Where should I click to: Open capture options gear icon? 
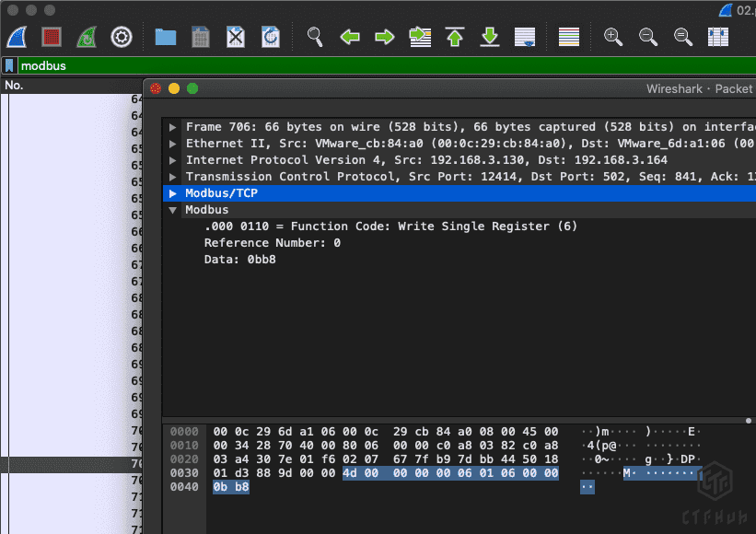point(122,37)
